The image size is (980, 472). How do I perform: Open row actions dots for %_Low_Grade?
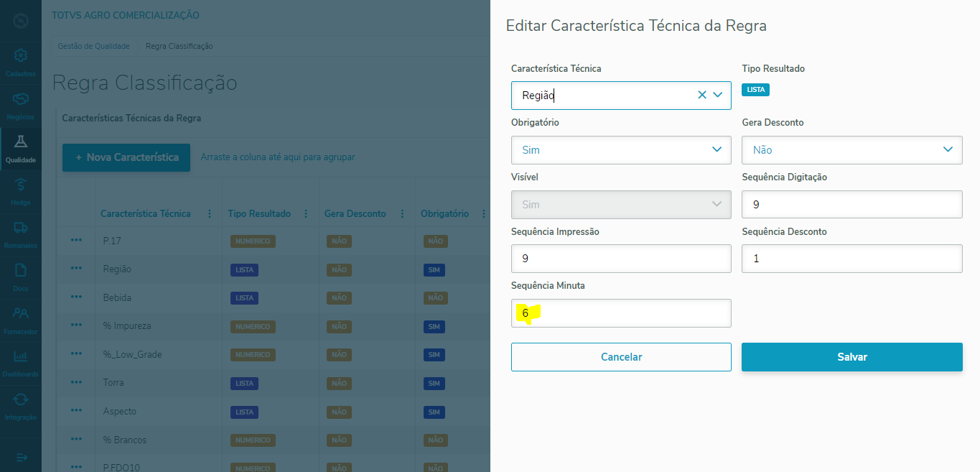pos(76,354)
